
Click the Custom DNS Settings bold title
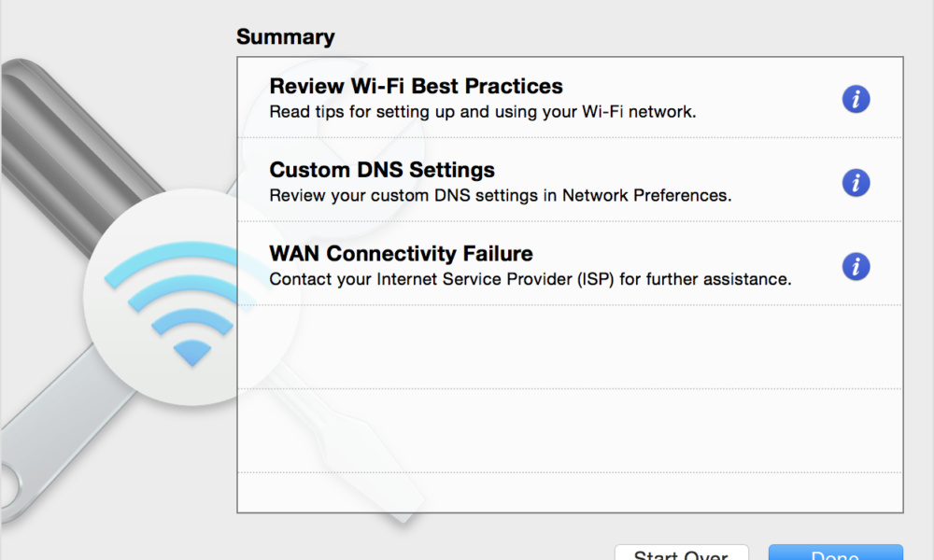[383, 170]
